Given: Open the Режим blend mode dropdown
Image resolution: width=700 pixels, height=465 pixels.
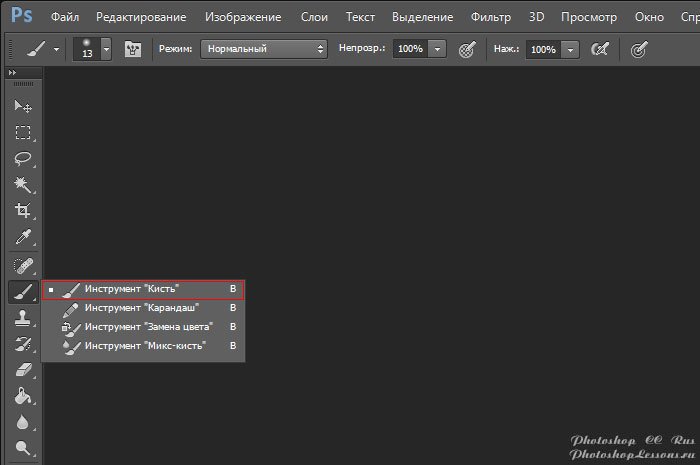Looking at the screenshot, I should click(x=264, y=49).
